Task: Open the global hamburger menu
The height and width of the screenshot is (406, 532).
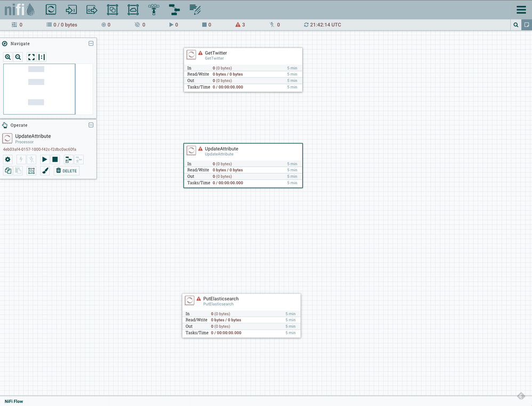Action: 521,9
